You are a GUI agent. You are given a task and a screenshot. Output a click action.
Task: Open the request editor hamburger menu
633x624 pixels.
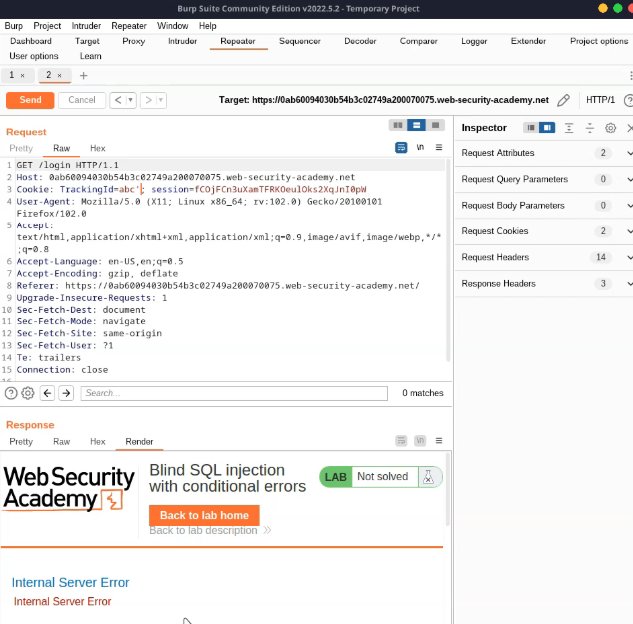(x=439, y=147)
